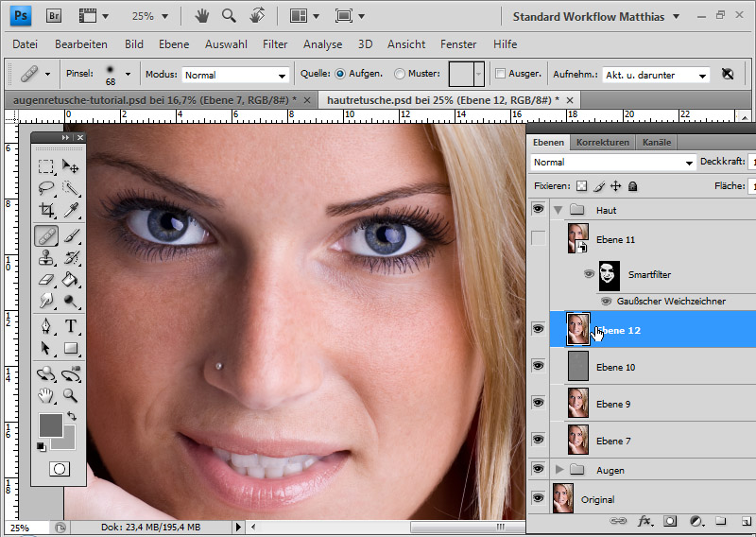The width and height of the screenshot is (756, 537).
Task: Click the foreground color swatch
Action: click(x=50, y=424)
